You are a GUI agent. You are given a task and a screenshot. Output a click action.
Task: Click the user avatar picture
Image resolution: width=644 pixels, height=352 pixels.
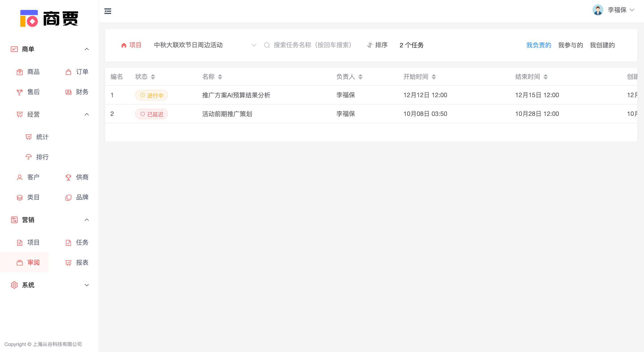pyautogui.click(x=598, y=10)
